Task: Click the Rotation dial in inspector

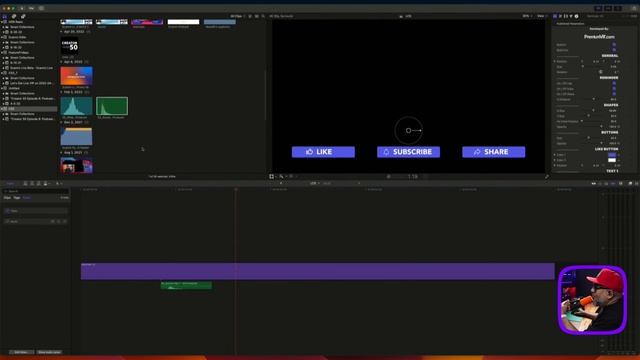Action: 600,72
